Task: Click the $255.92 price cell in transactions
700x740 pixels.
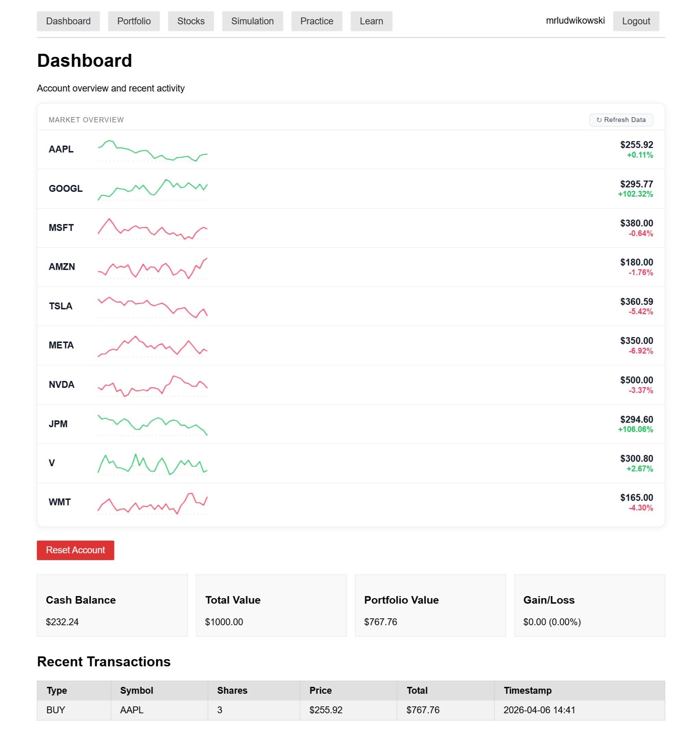Action: [x=348, y=710]
